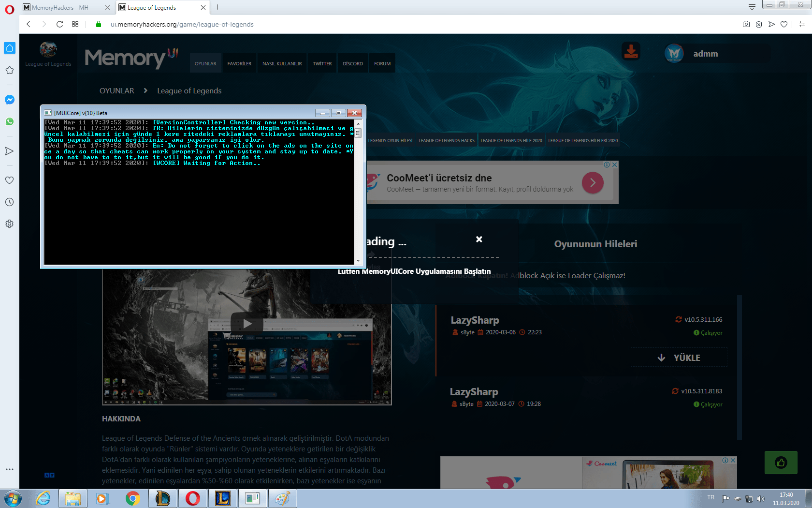
Task: Open sidebar setup three dots
Action: pos(9,469)
